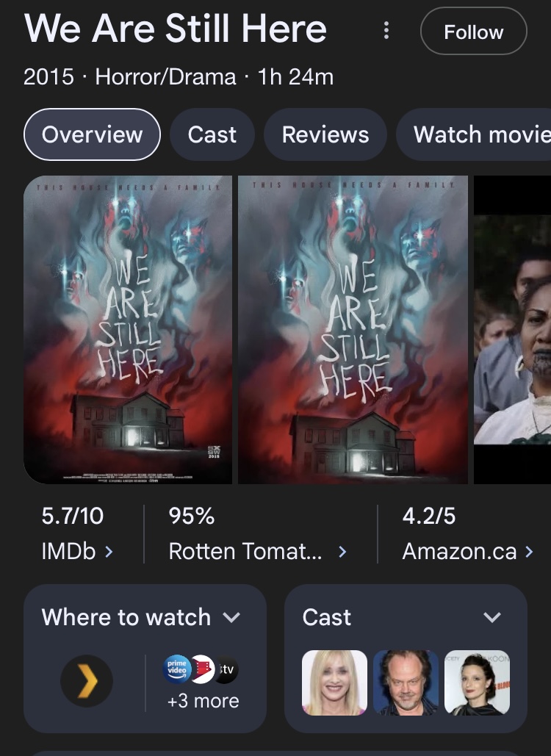Image resolution: width=551 pixels, height=756 pixels.
Task: Show +3 more watch options
Action: pyautogui.click(x=203, y=701)
